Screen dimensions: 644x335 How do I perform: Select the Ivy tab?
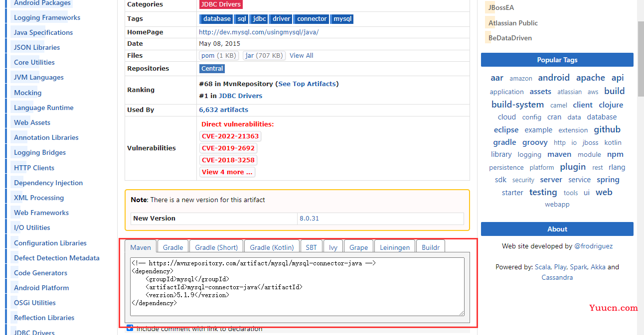click(x=333, y=247)
